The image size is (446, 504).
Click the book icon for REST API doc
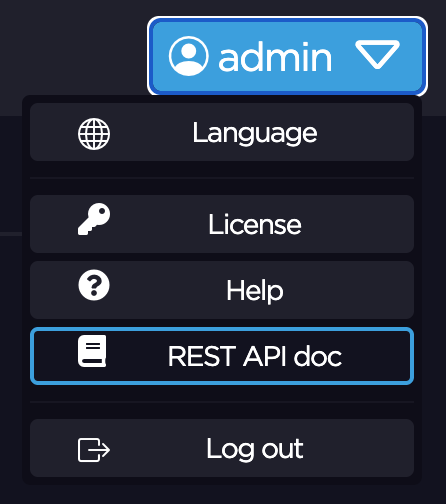point(92,351)
